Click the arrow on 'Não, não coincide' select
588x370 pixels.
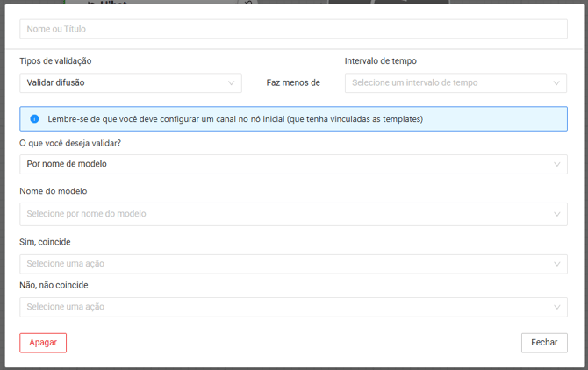[x=556, y=307]
